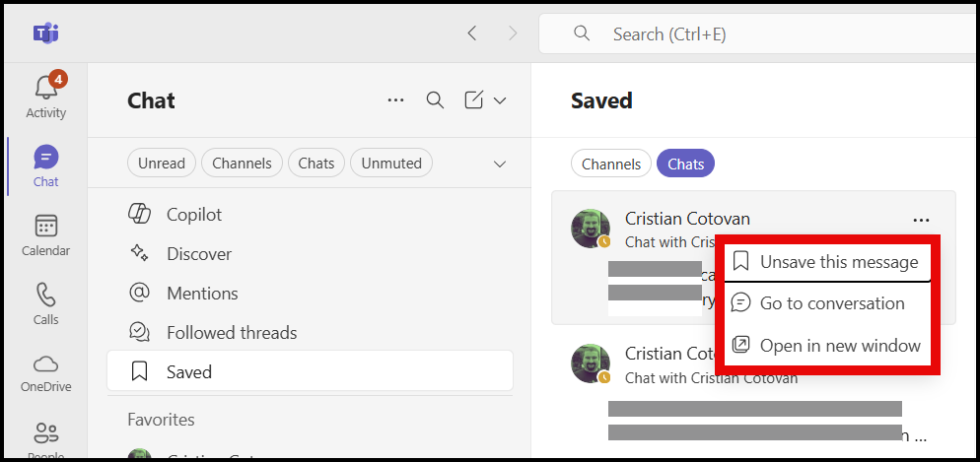The width and height of the screenshot is (980, 462).
Task: Toggle the Channels filter in Chat list
Action: coord(243,164)
